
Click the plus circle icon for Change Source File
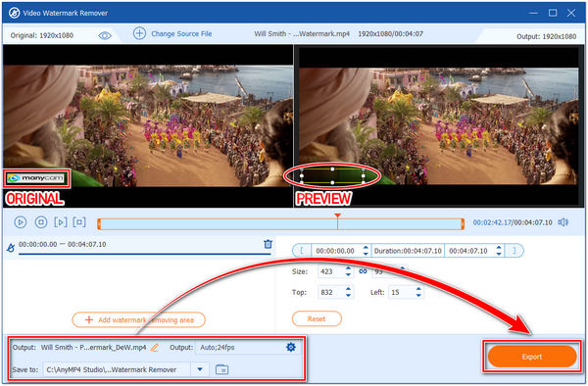pos(139,33)
